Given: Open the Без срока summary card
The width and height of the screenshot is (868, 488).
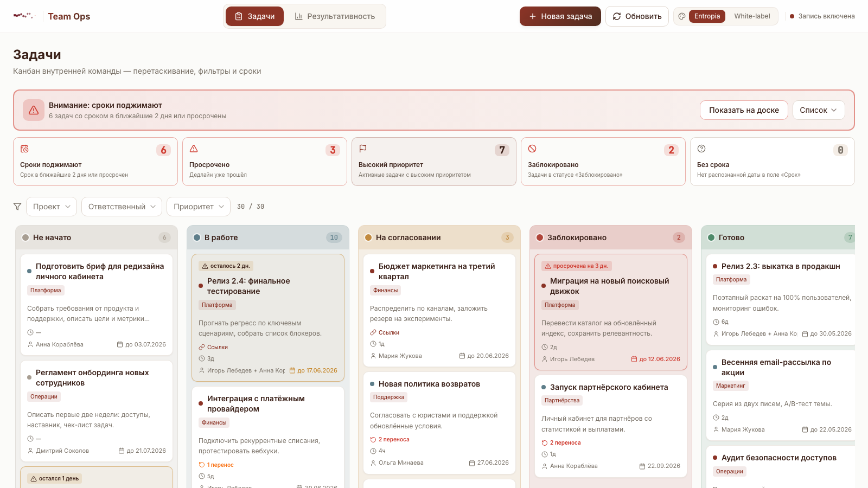Looking at the screenshot, I should click(x=773, y=162).
